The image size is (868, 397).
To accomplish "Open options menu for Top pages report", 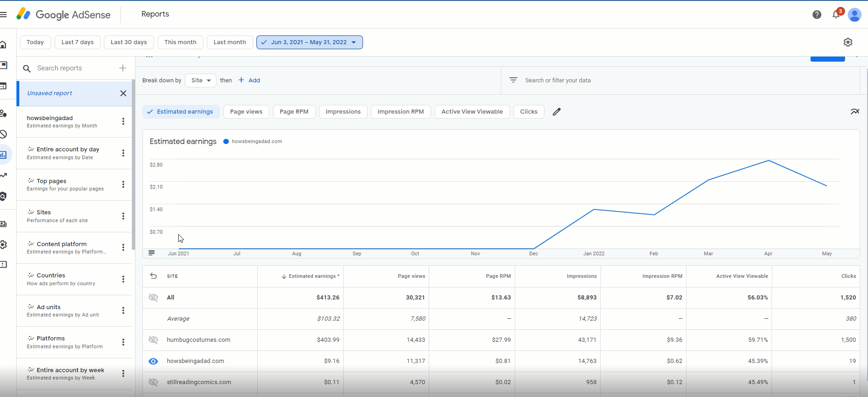I will pos(123,184).
